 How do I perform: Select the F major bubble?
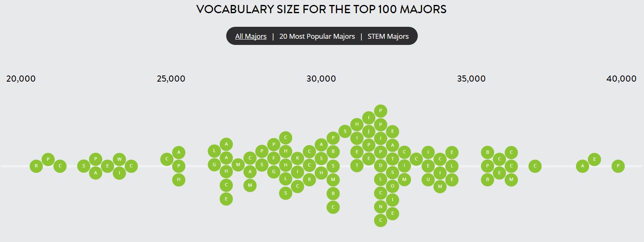(x=274, y=157)
